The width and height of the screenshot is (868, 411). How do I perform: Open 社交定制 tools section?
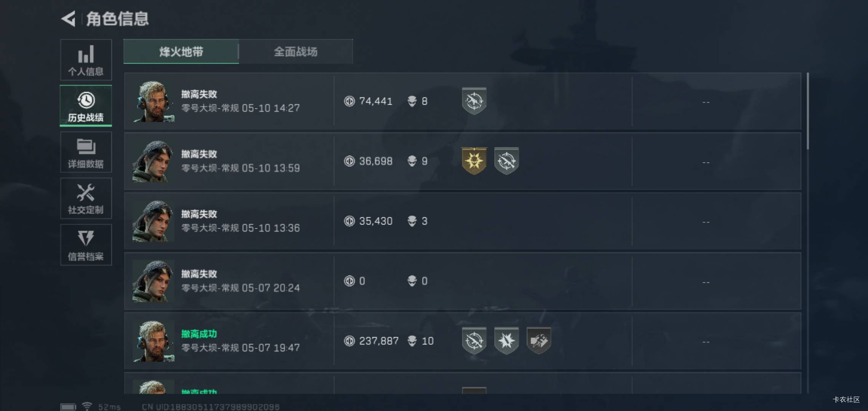pyautogui.click(x=86, y=198)
